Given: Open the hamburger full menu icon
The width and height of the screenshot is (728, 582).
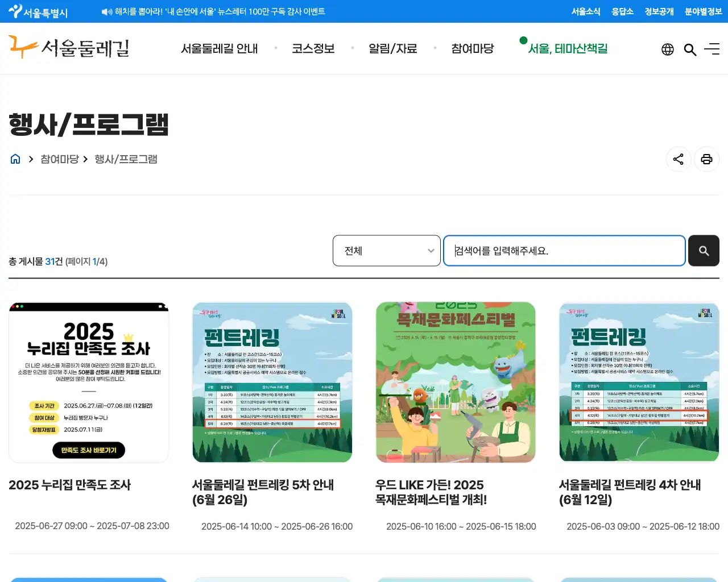Looking at the screenshot, I should tap(712, 49).
